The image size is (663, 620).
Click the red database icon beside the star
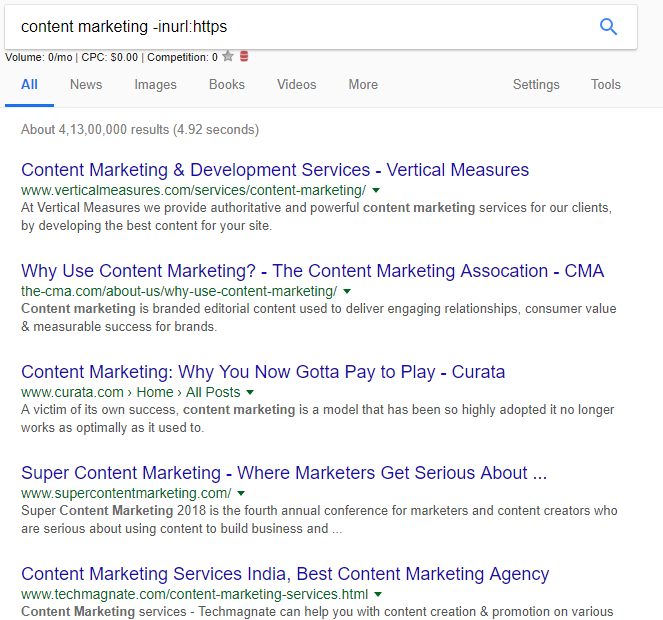pyautogui.click(x=244, y=57)
